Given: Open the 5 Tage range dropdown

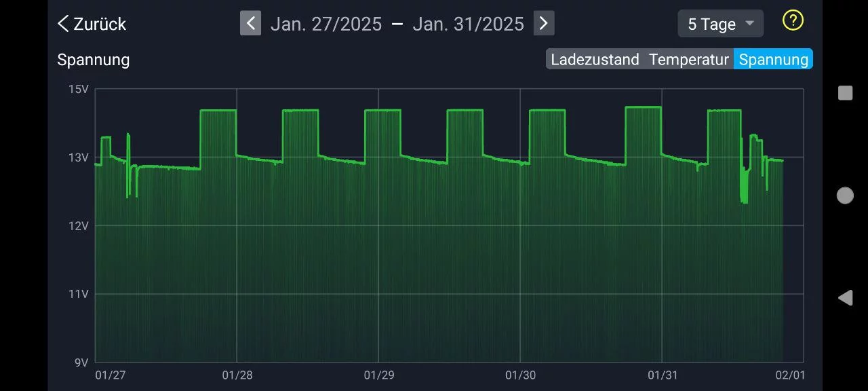Looking at the screenshot, I should click(x=720, y=24).
